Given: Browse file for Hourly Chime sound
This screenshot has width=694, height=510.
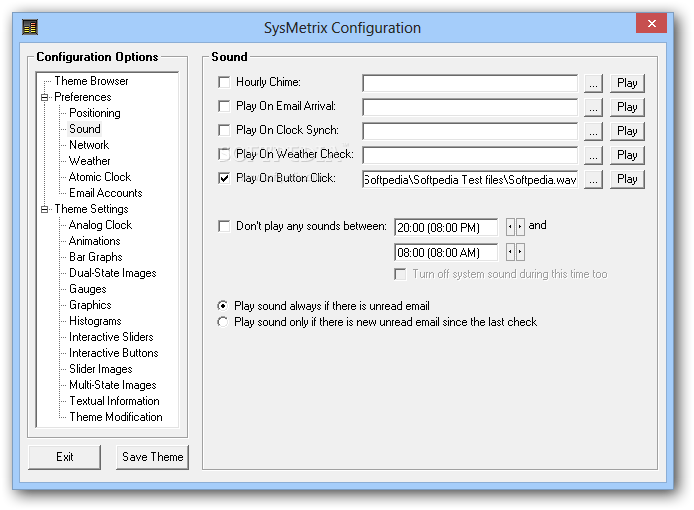Looking at the screenshot, I should (x=593, y=83).
